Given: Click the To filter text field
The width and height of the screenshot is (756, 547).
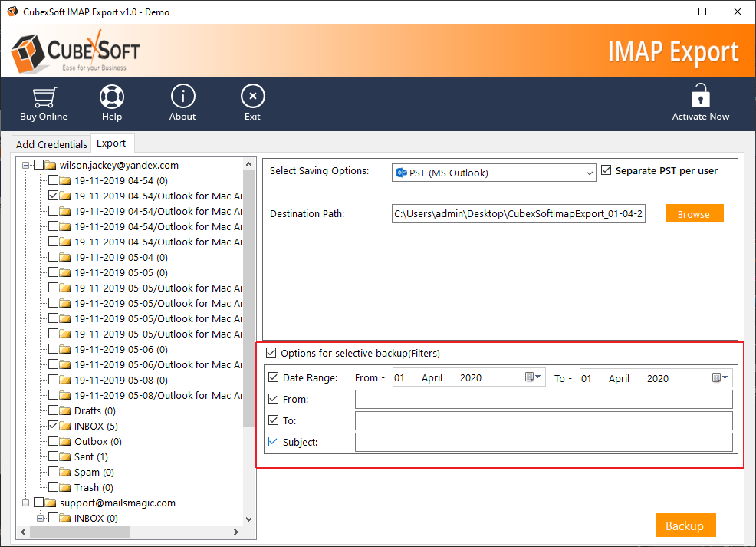Looking at the screenshot, I should coord(544,420).
